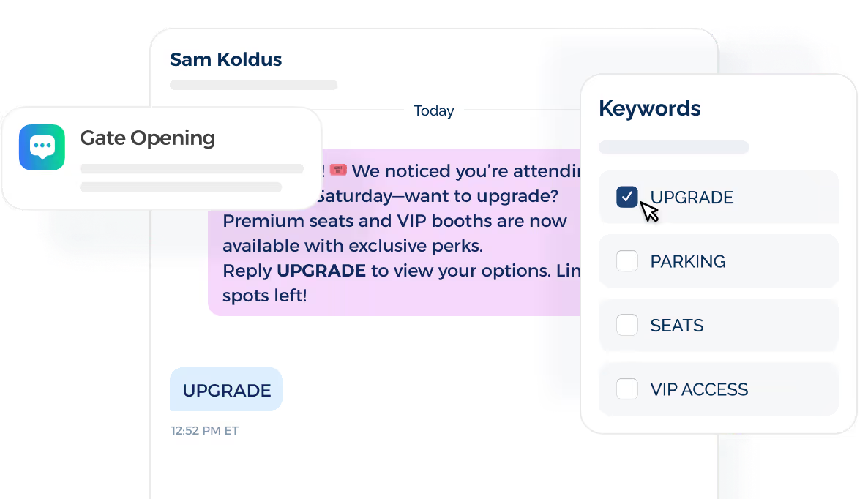Click the placeholder bar under Keywords

coord(673,147)
